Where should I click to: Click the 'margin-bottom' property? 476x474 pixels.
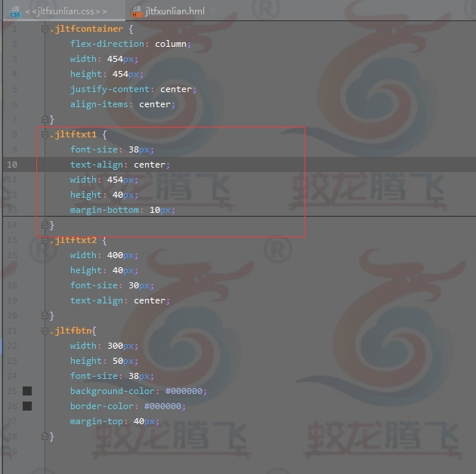104,210
